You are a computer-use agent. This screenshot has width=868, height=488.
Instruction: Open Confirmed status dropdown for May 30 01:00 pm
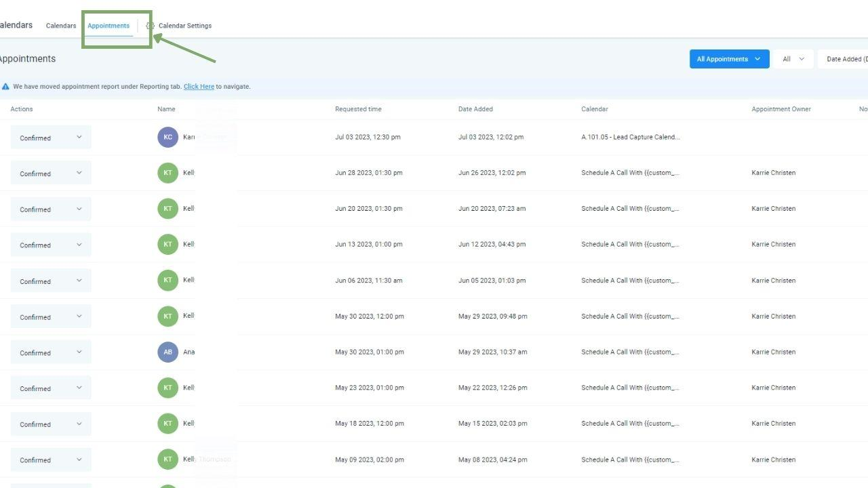[x=51, y=352]
